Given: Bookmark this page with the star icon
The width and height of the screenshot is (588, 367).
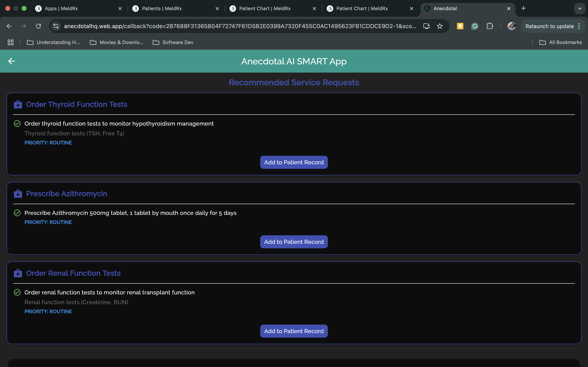Looking at the screenshot, I should (x=440, y=26).
